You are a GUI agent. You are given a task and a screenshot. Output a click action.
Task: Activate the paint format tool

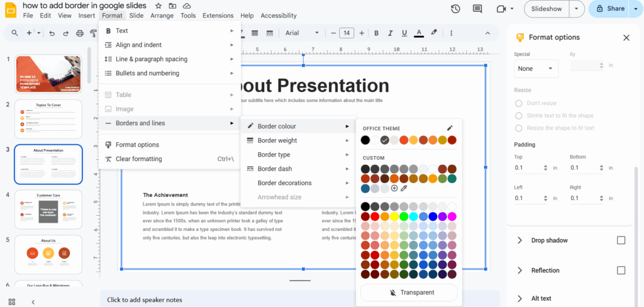[x=94, y=33]
